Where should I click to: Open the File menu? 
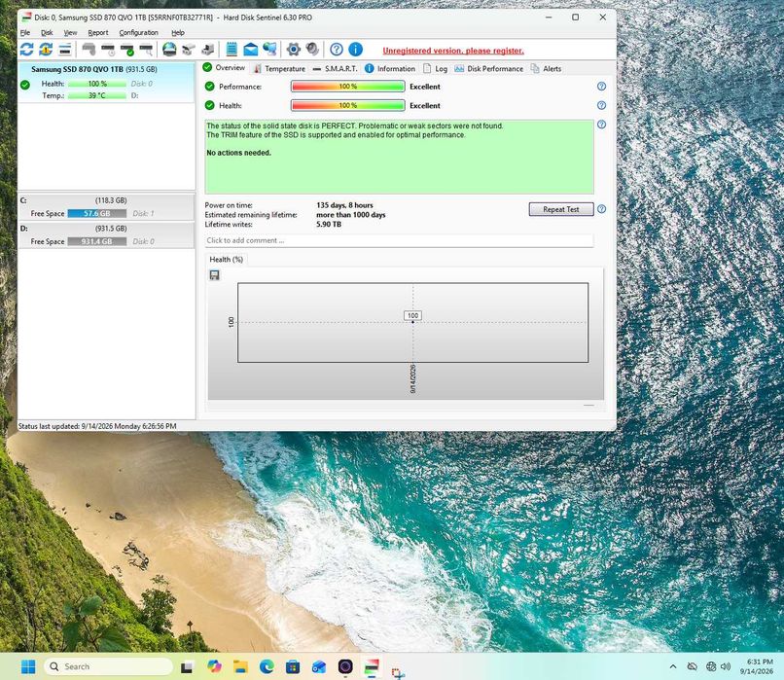tap(25, 32)
